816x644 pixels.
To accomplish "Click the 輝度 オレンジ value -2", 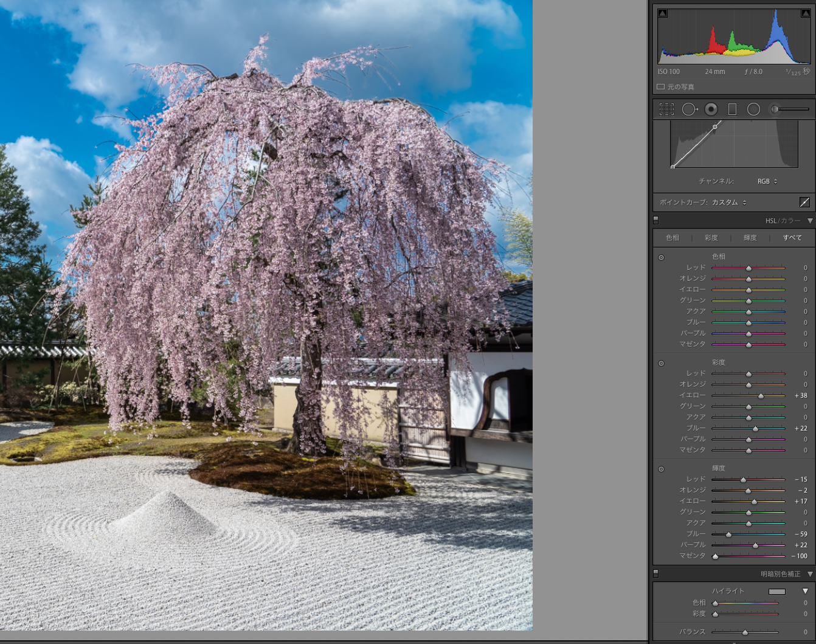I will click(x=803, y=490).
